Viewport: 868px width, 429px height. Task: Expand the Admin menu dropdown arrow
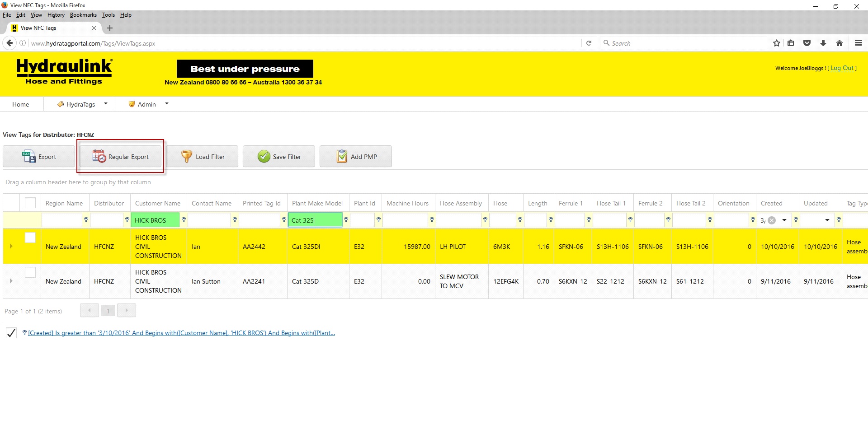tap(167, 104)
